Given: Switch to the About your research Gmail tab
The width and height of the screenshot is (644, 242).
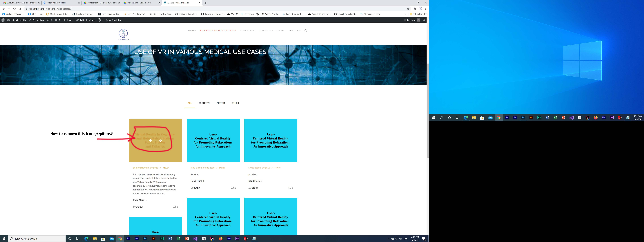Looking at the screenshot, I should (21, 3).
